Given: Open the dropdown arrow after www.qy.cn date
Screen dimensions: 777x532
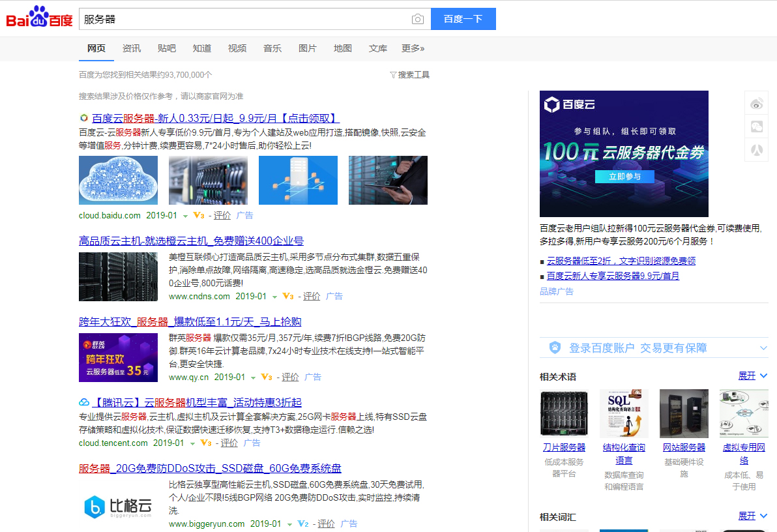Looking at the screenshot, I should tap(253, 377).
